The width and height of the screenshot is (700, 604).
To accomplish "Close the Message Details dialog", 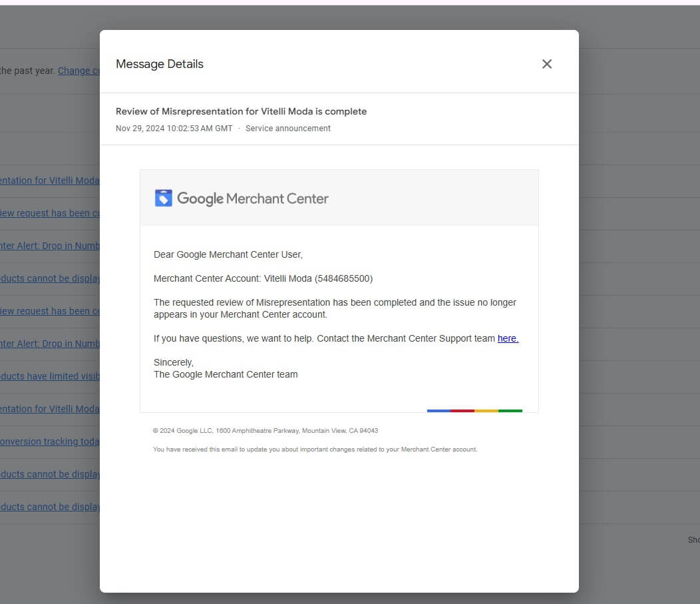I will click(x=547, y=64).
